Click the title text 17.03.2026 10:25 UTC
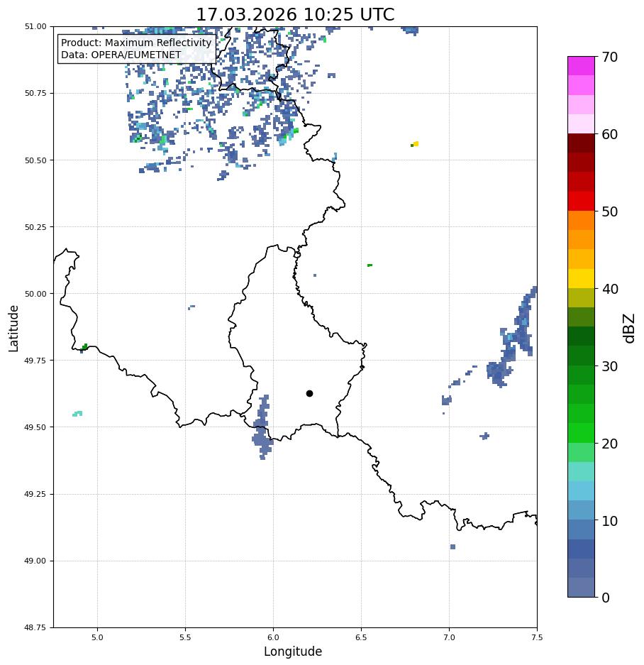Screen dimensions: 644x665 [295, 14]
